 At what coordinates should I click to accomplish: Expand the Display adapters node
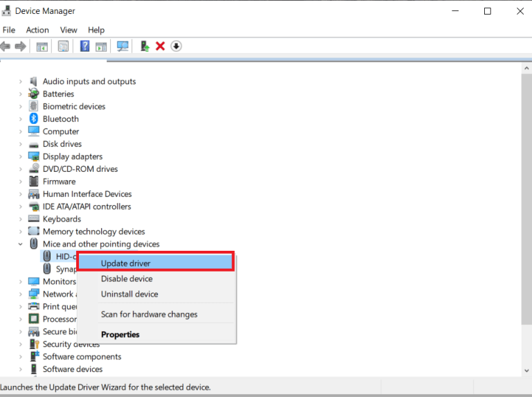[x=20, y=157]
